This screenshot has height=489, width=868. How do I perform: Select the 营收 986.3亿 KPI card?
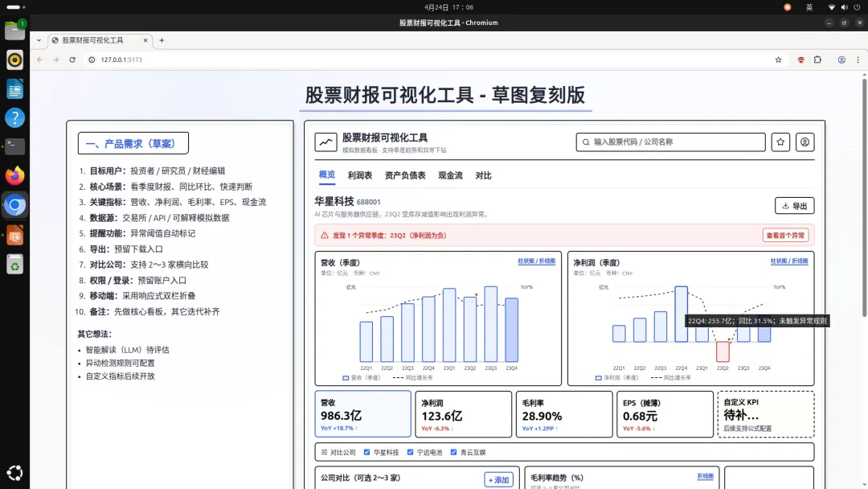pyautogui.click(x=363, y=414)
